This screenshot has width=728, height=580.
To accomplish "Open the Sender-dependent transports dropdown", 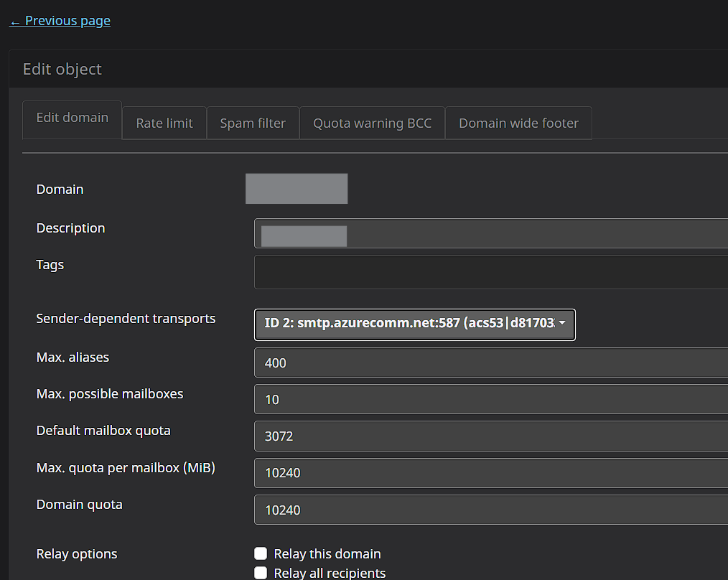I will click(409, 324).
